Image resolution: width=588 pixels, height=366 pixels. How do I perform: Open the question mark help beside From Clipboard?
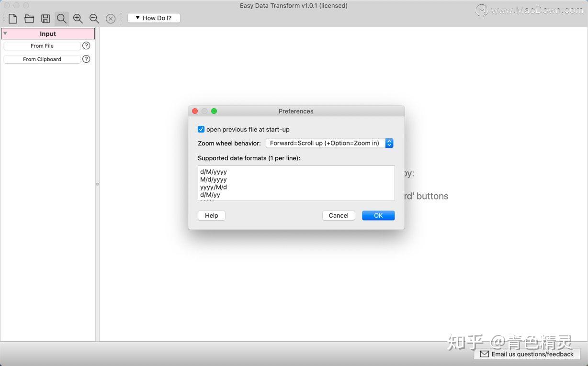(86, 59)
